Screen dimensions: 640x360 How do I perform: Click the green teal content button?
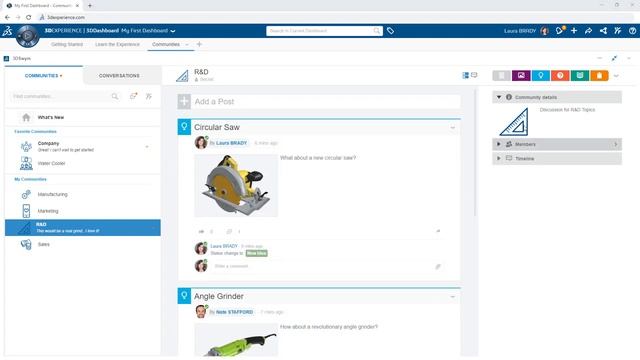[580, 76]
